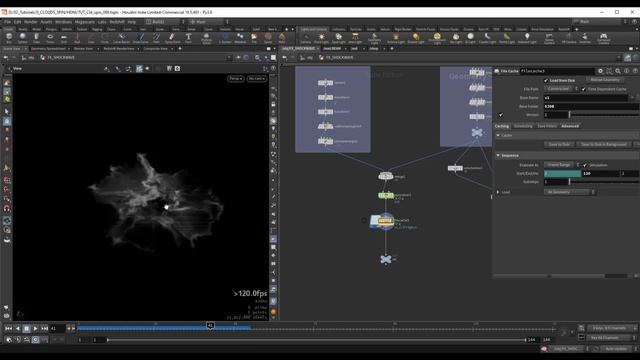Click the Base Name input field
640x360 pixels.
pos(586,98)
